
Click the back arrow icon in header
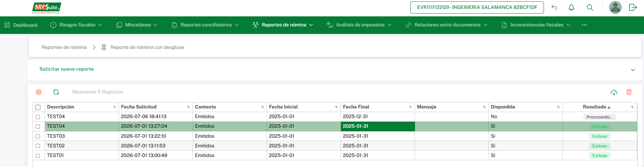click(x=554, y=7)
